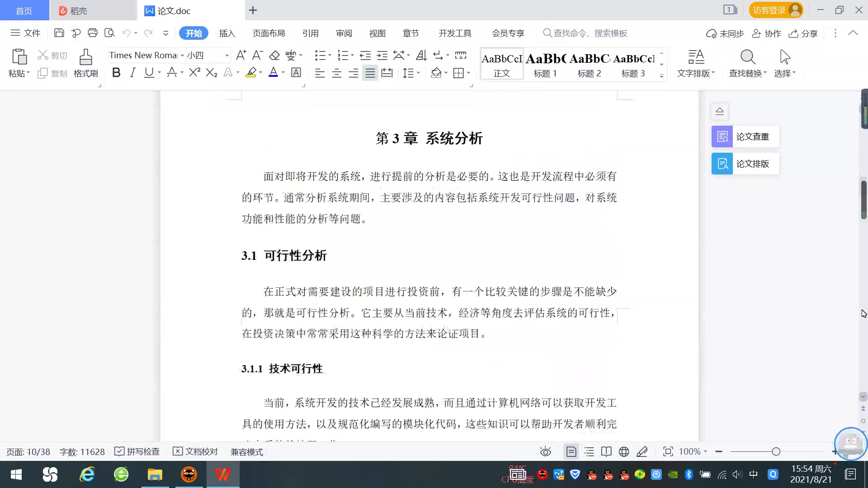Click the print icon in quick toolbar
Screen dimensions: 868x488
click(93, 33)
